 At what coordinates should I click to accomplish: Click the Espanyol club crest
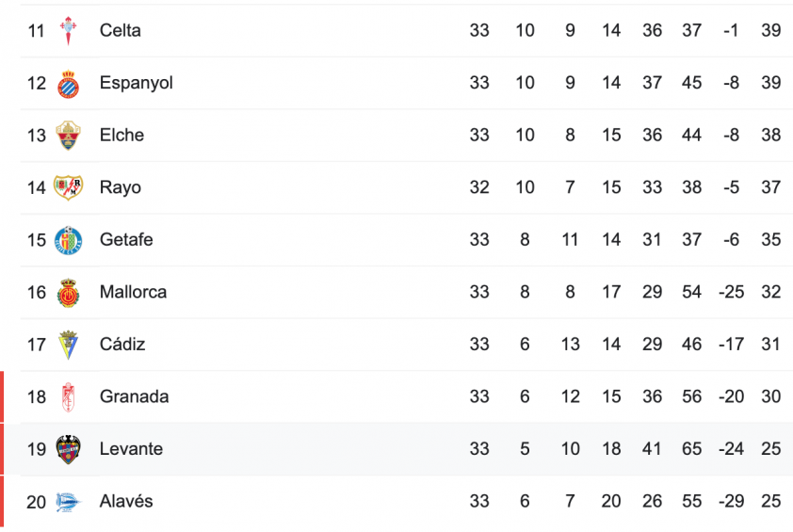[x=68, y=84]
